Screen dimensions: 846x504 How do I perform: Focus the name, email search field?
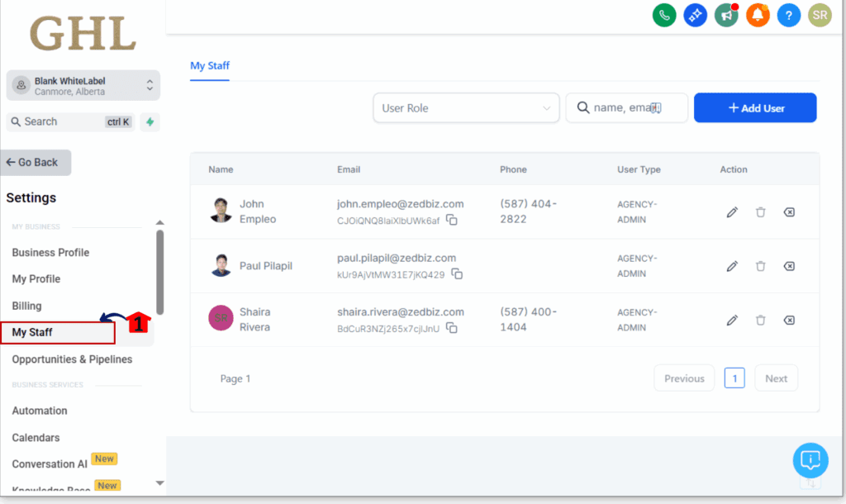626,108
